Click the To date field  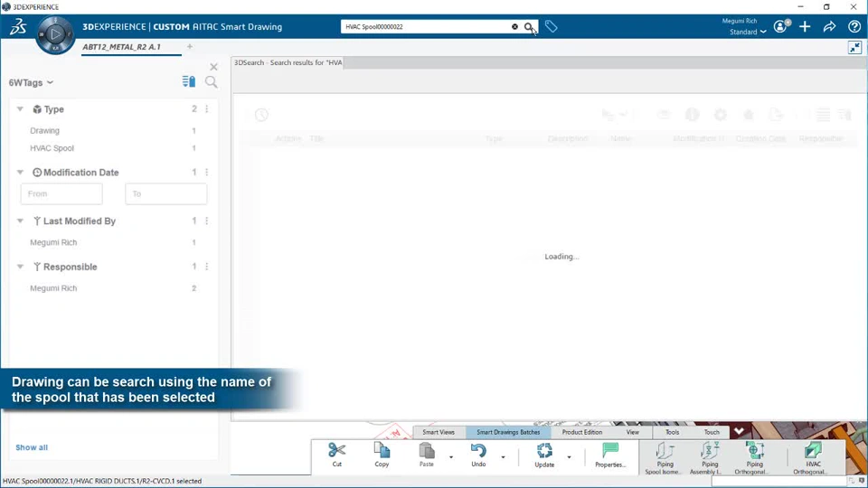pos(166,193)
